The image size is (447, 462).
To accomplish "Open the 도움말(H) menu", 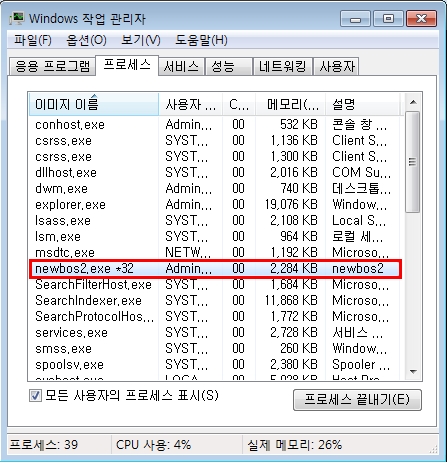I will (201, 40).
